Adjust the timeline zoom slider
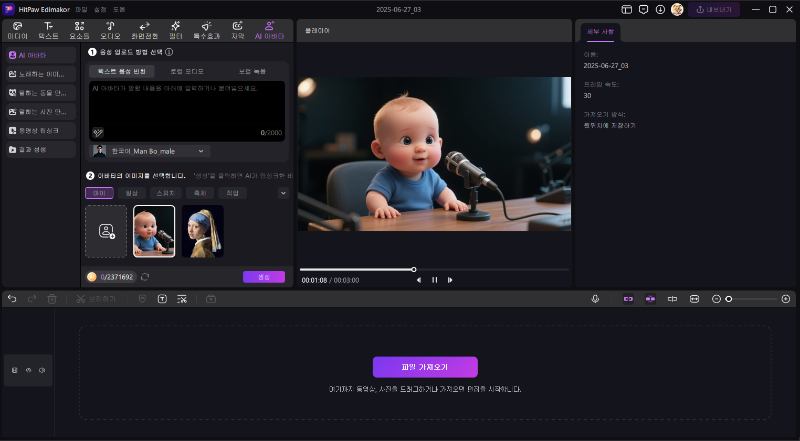Viewport: 800px width, 441px height. [x=730, y=299]
